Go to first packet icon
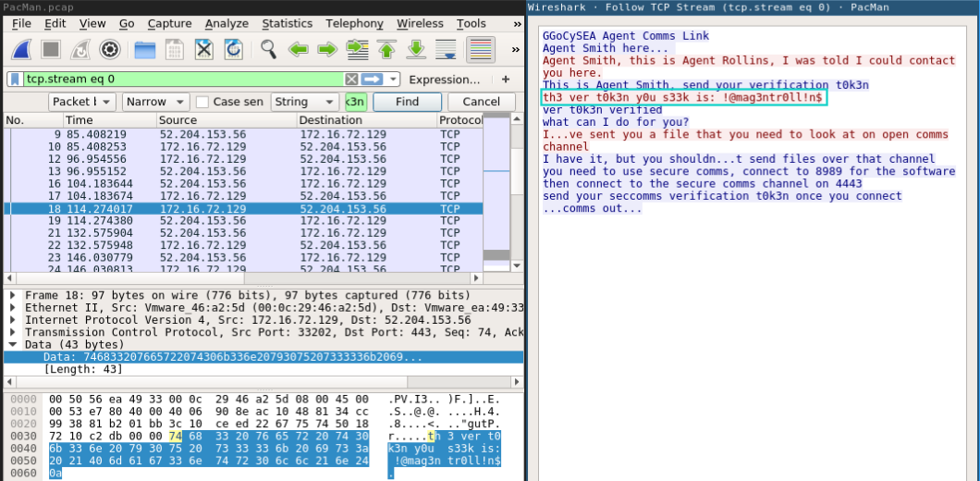980x481 pixels. point(386,49)
